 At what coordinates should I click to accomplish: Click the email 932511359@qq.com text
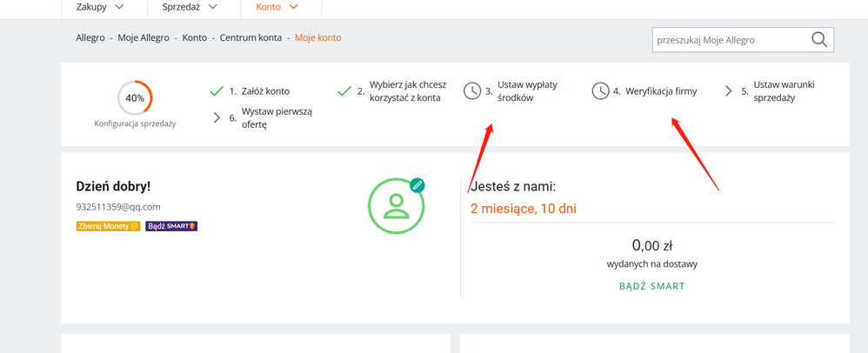pos(118,207)
